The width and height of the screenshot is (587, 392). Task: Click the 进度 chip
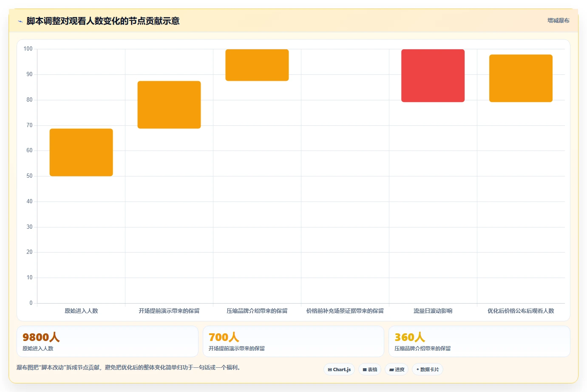(397, 369)
